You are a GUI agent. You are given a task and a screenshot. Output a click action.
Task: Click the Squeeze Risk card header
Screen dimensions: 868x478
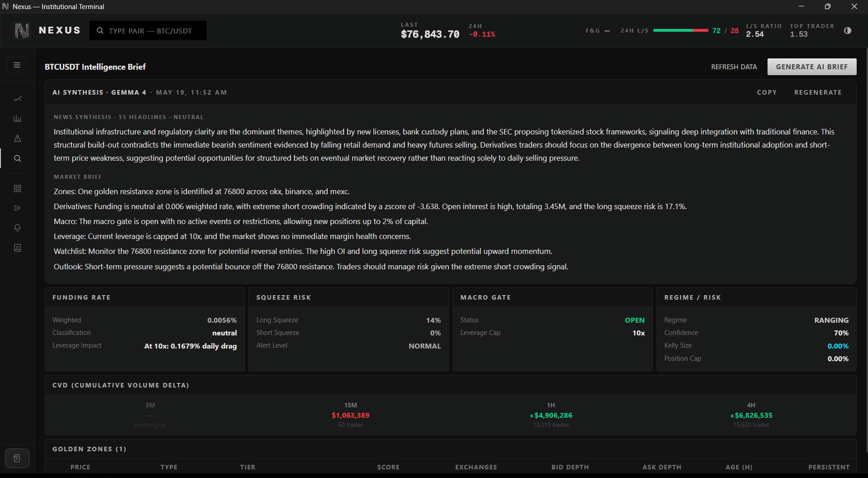coord(348,297)
